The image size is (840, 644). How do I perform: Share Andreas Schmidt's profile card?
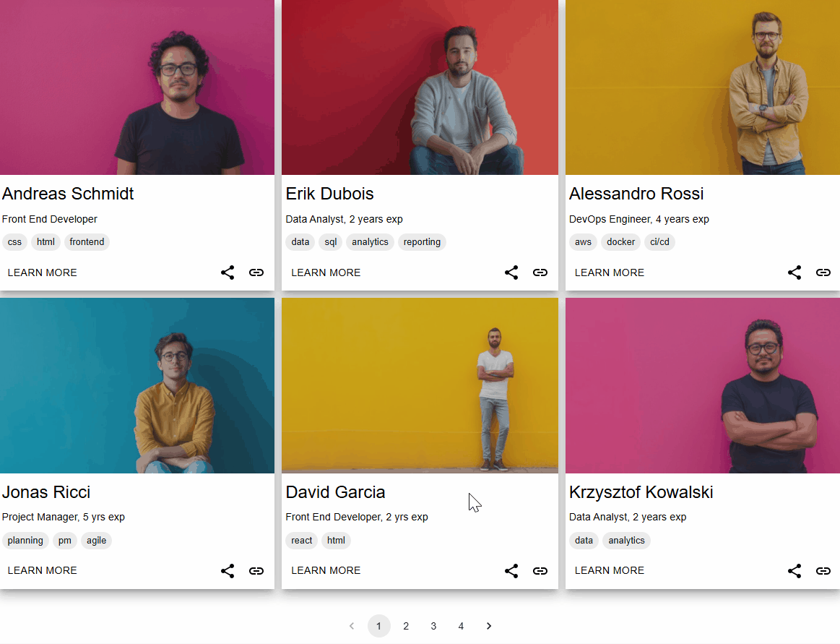click(x=228, y=272)
